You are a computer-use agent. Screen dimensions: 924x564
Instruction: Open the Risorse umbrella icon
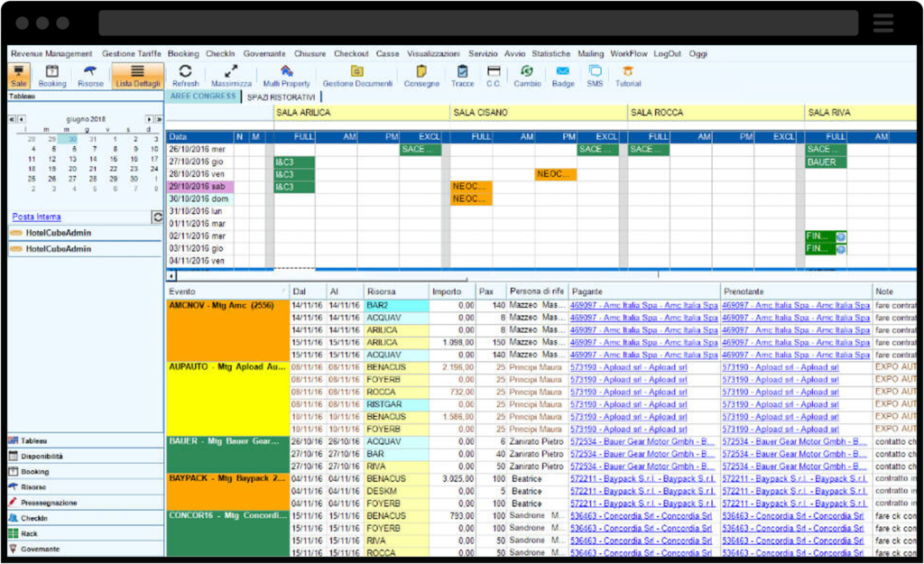[x=90, y=76]
